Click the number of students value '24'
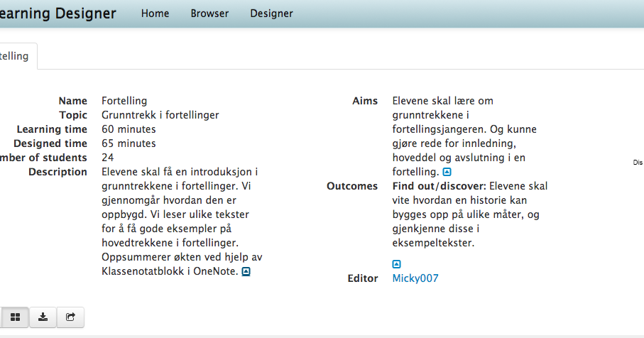This screenshot has height=338, width=644. (108, 158)
